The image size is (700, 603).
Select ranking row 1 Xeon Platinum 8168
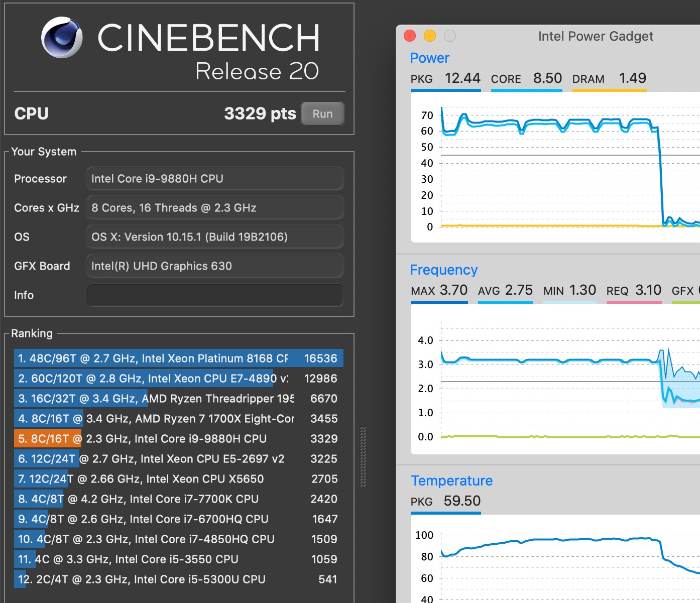click(179, 358)
